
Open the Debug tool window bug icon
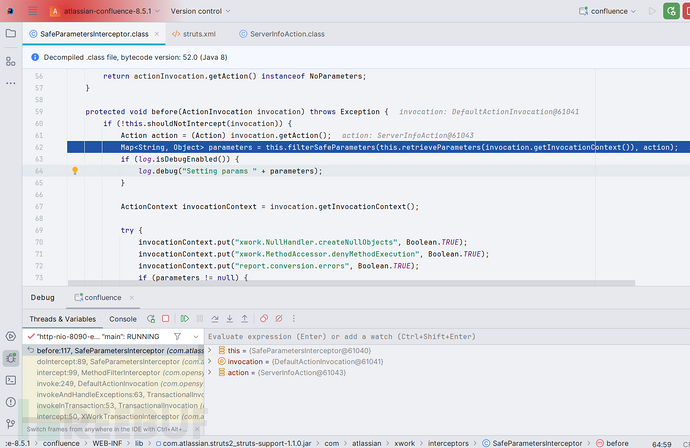point(11,358)
